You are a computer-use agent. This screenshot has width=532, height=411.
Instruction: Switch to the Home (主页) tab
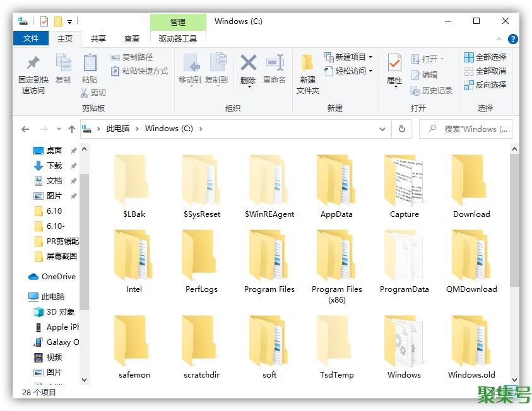(x=65, y=38)
